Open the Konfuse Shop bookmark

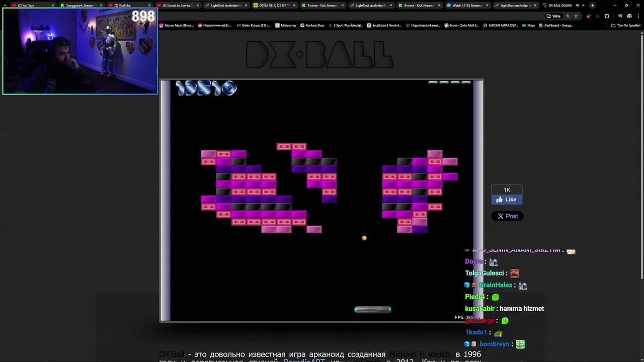click(312, 25)
